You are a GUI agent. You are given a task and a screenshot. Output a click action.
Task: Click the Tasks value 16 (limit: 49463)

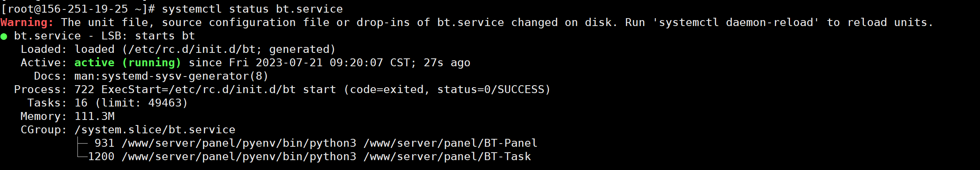click(x=131, y=103)
